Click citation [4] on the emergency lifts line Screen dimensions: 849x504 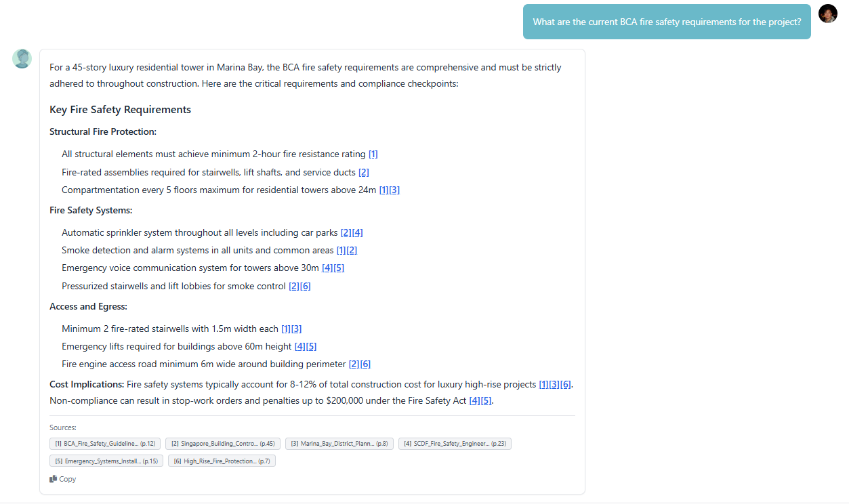300,347
